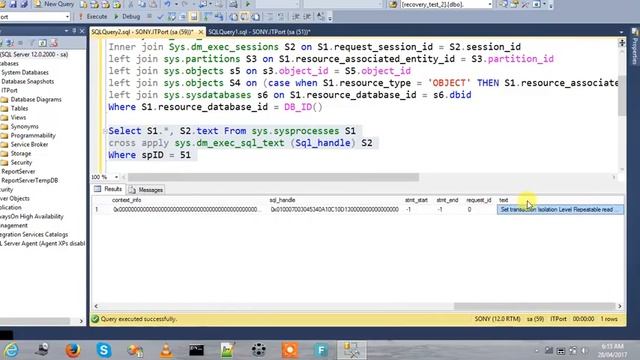Click the sql_handle column header

tap(282, 200)
